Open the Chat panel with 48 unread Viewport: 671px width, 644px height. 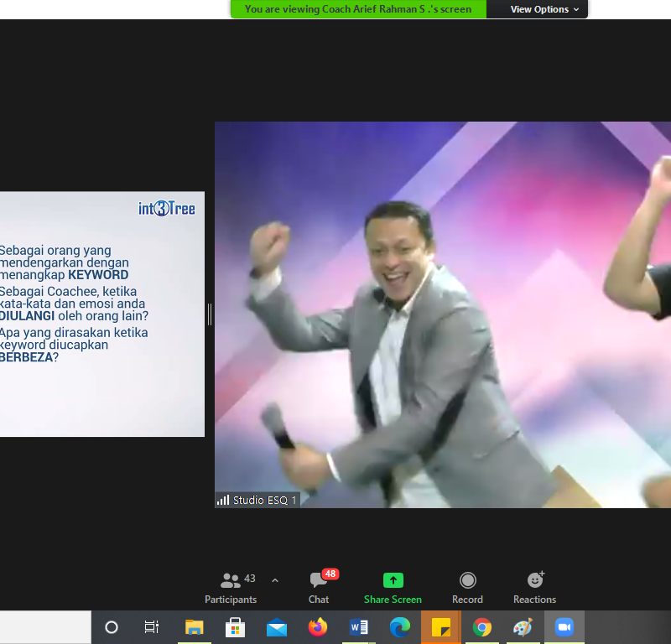(319, 587)
